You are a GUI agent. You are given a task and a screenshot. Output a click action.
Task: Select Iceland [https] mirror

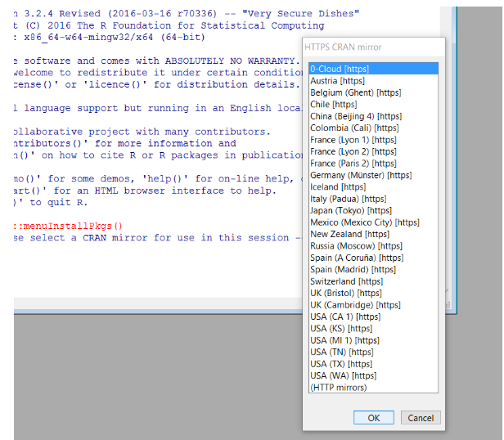coord(373,186)
